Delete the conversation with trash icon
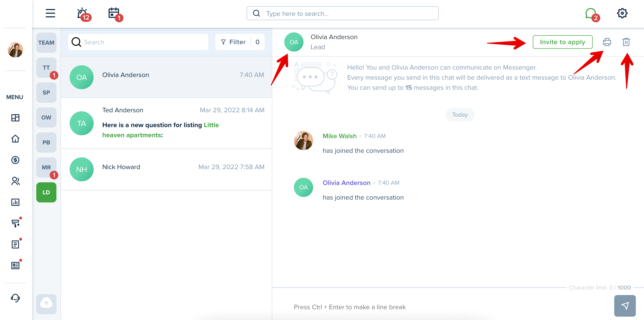The height and width of the screenshot is (320, 644). pos(626,42)
